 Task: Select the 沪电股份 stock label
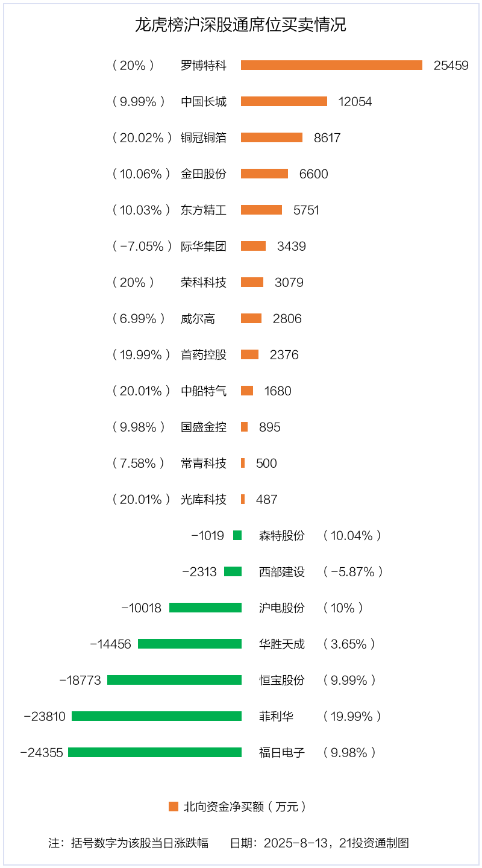(x=281, y=608)
